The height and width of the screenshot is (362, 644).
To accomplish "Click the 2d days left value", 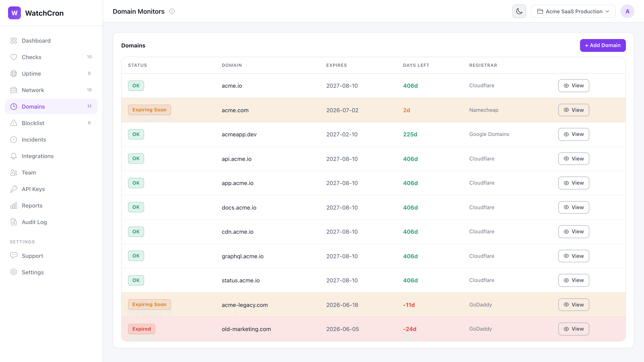I will [407, 110].
